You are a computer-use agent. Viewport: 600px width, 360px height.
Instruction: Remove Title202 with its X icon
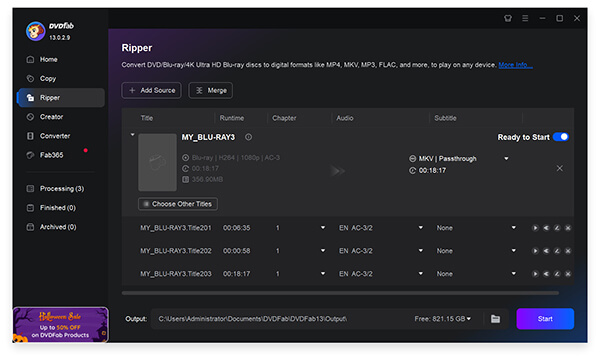568,251
